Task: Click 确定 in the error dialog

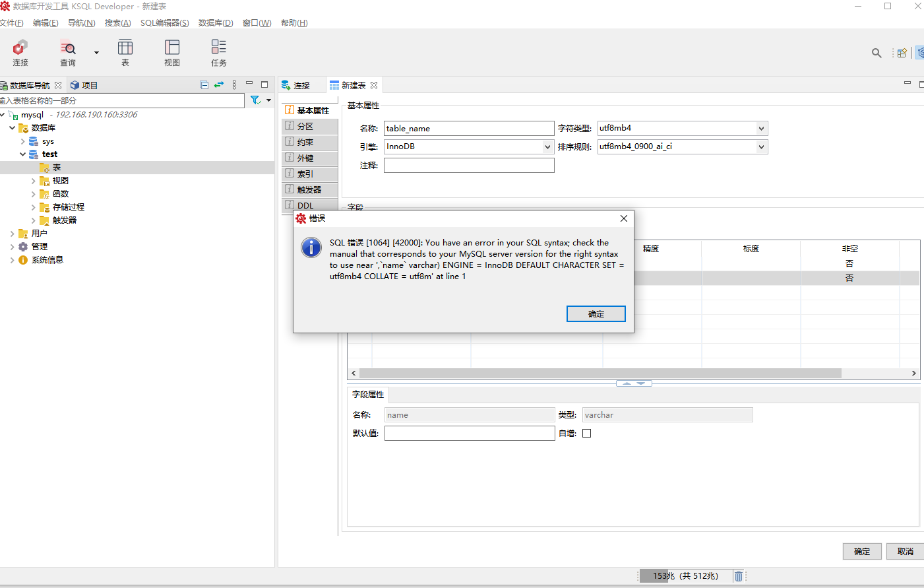Action: (x=596, y=314)
